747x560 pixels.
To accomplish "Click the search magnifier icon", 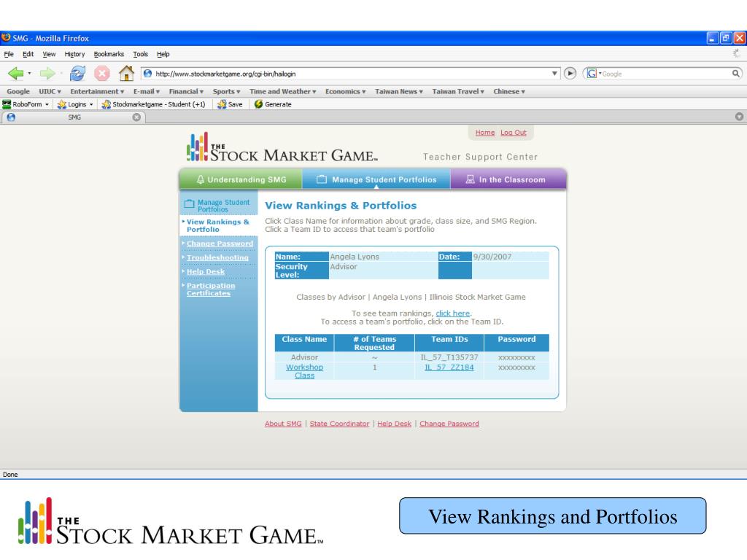I will tap(735, 74).
